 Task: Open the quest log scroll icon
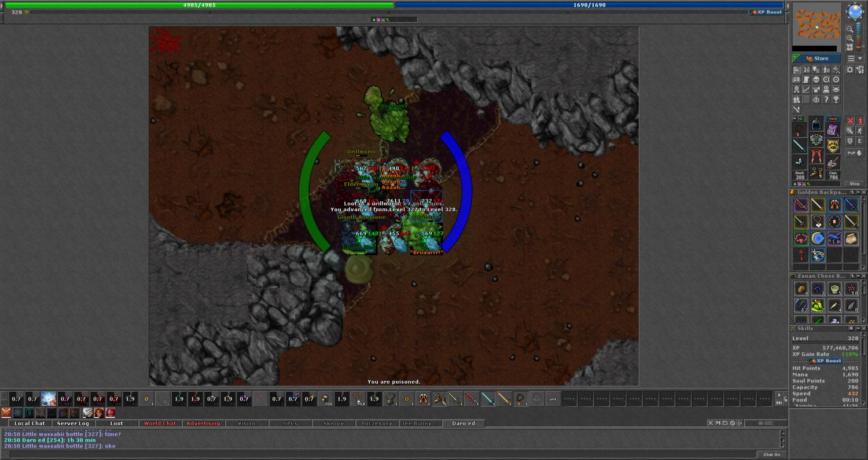click(x=807, y=79)
